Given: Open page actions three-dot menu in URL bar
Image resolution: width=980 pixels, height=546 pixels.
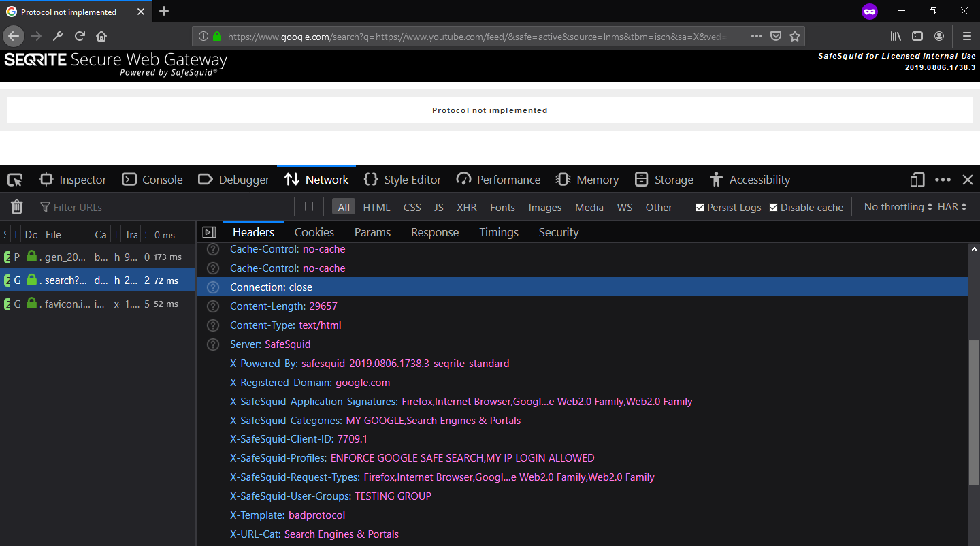Looking at the screenshot, I should (757, 36).
